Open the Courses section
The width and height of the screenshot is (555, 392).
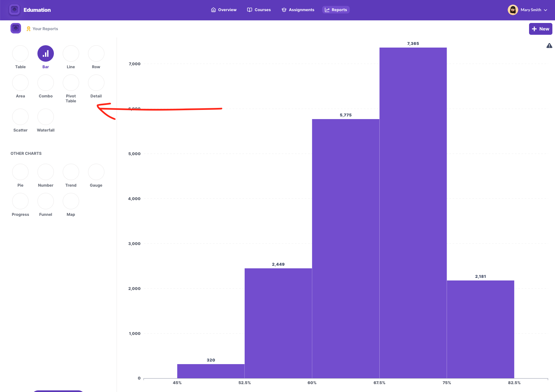click(x=259, y=10)
